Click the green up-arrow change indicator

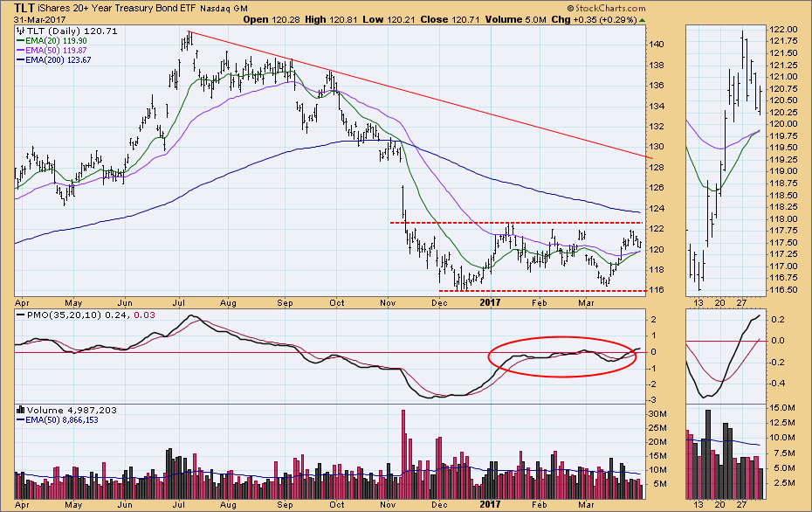642,20
